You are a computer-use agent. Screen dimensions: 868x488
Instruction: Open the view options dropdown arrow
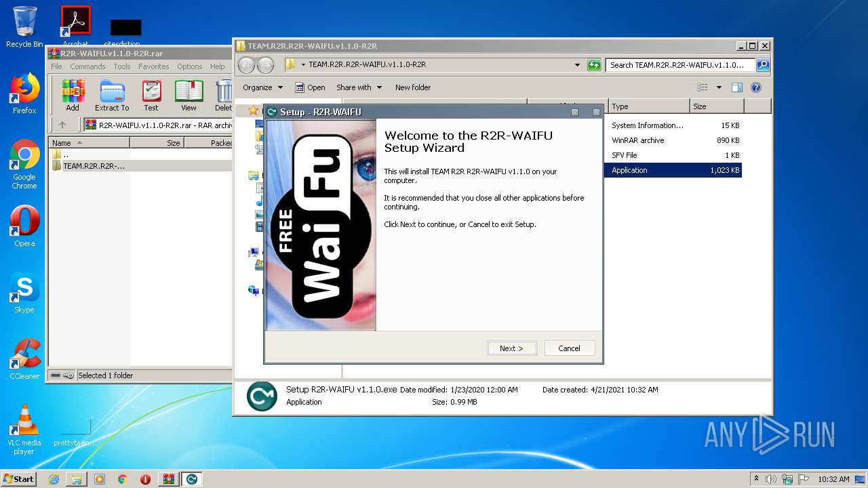(x=719, y=87)
